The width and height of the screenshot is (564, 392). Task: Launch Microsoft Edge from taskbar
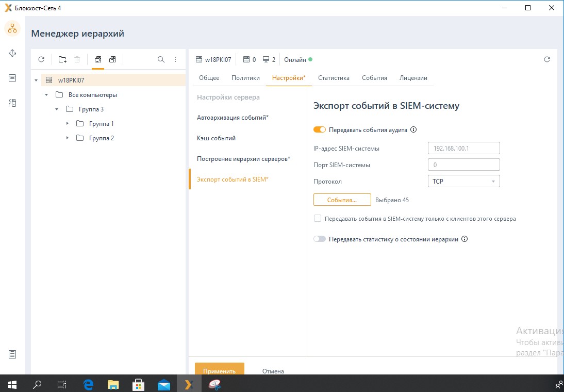point(89,385)
